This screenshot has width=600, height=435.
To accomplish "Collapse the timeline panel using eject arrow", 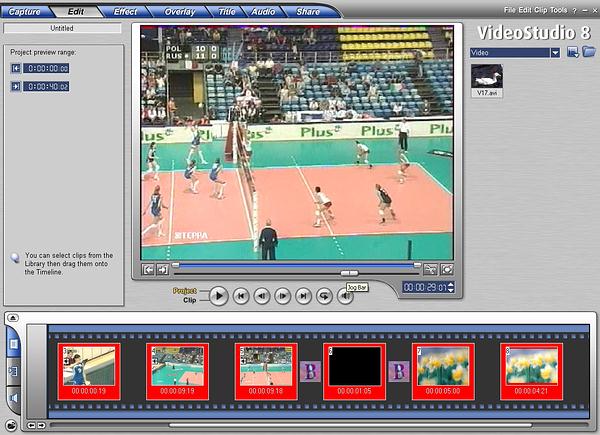I will tap(13, 318).
